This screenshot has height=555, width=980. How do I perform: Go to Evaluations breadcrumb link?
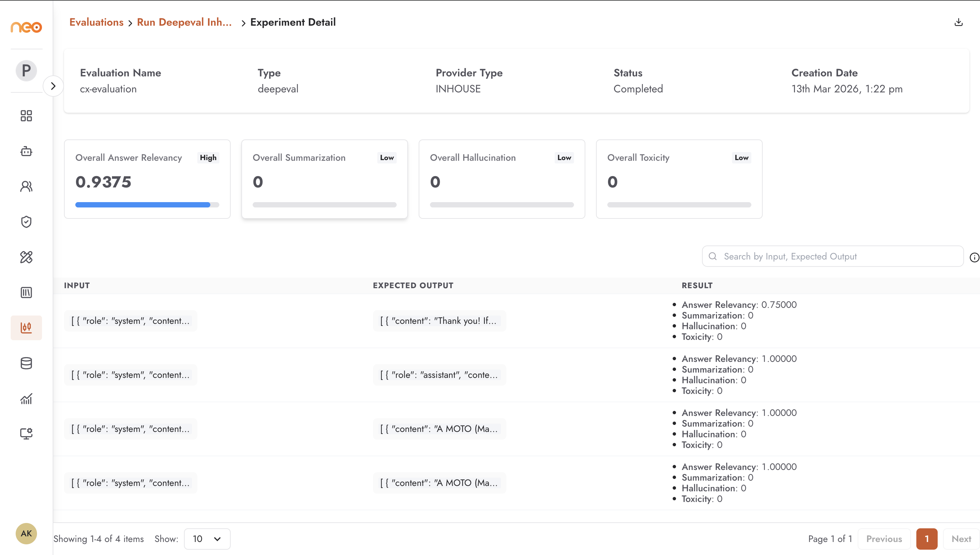click(x=96, y=22)
